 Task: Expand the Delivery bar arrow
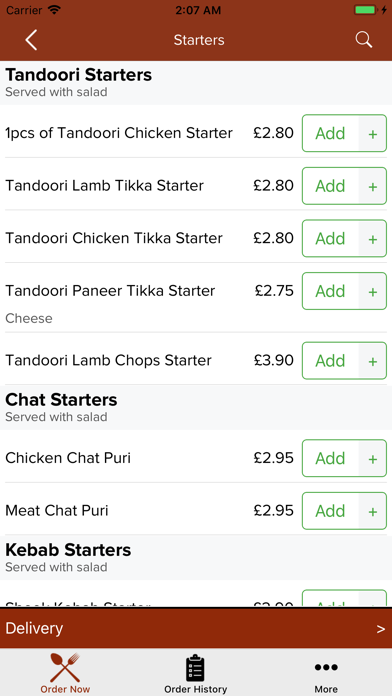click(381, 629)
